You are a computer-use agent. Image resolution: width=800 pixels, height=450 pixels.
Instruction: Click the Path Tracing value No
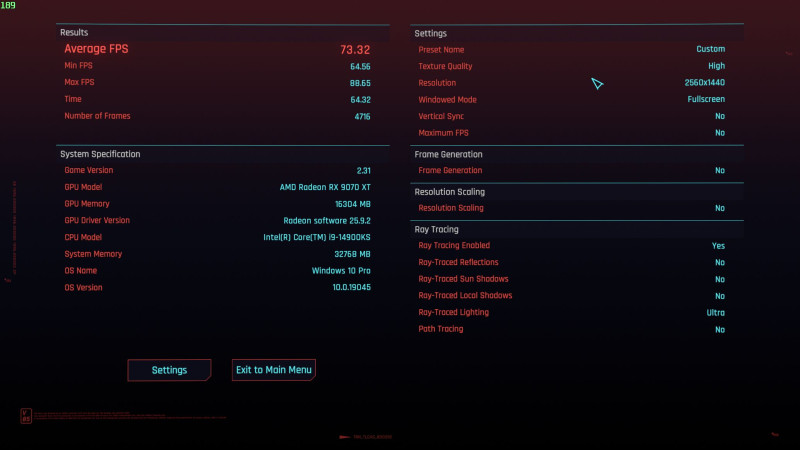tap(720, 330)
